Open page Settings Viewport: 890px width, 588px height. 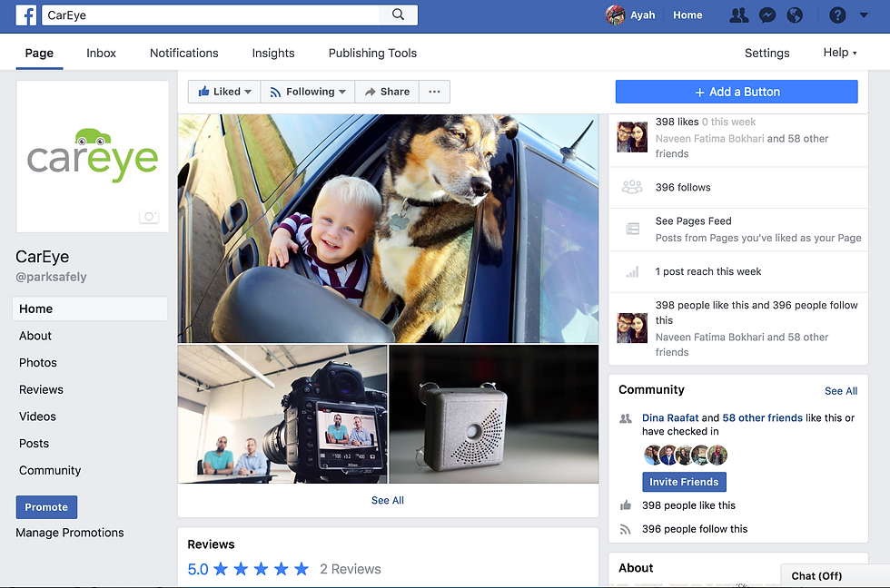click(766, 54)
